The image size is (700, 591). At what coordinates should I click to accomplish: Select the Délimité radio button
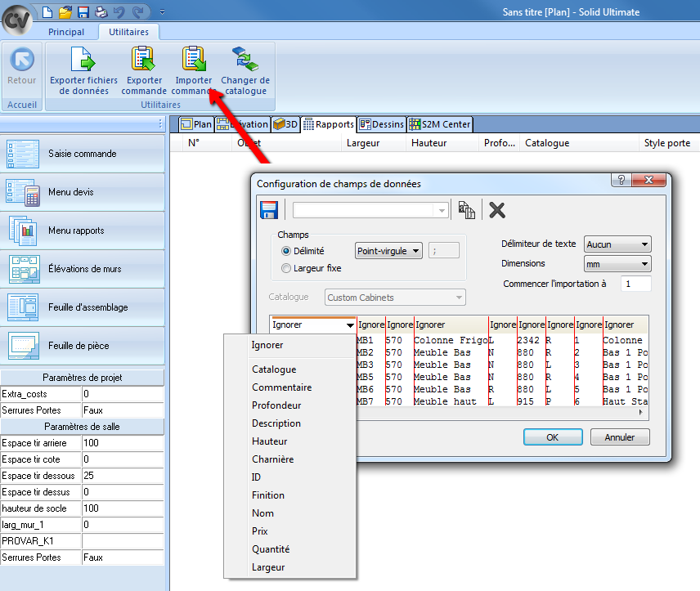[x=286, y=251]
